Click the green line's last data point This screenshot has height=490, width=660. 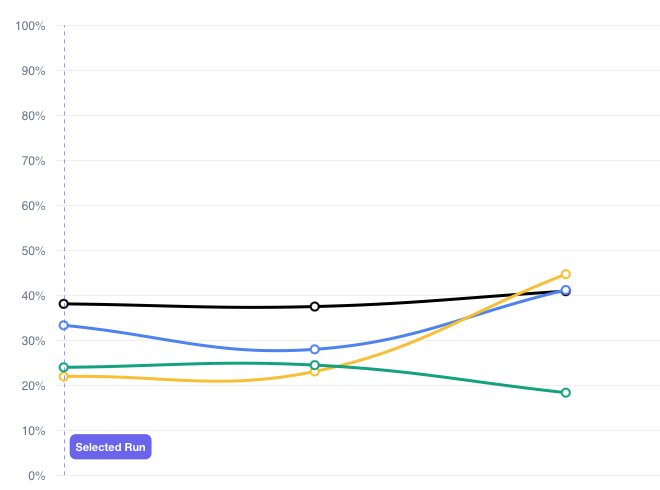coord(566,392)
